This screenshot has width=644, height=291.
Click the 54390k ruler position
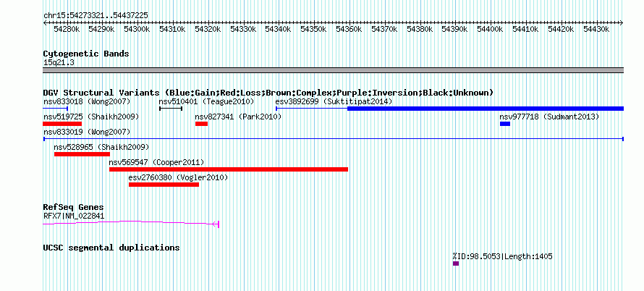(454, 29)
